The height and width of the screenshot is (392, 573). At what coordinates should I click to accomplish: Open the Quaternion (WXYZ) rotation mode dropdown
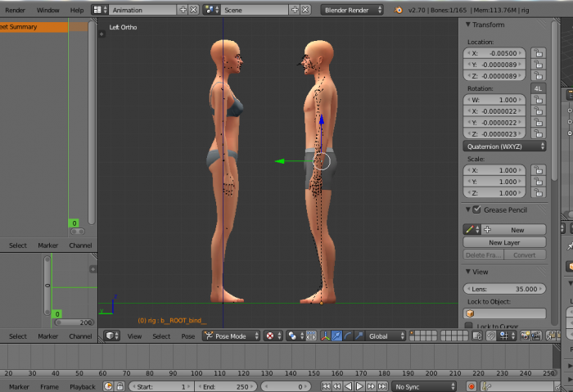(x=504, y=146)
